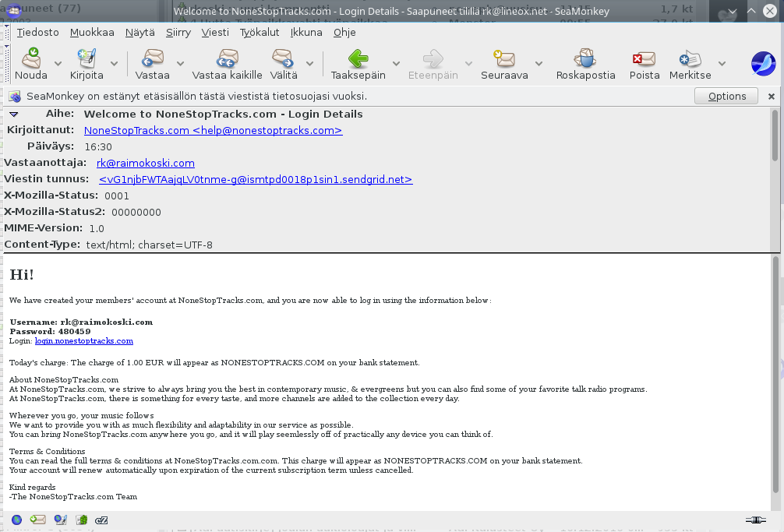Click the Välitä forward icon
784x532 pixels.
tap(283, 58)
